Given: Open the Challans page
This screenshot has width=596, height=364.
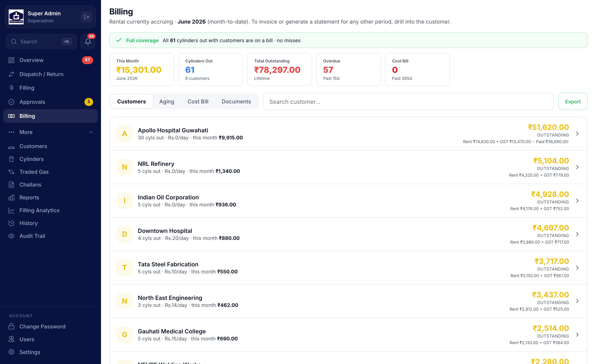Looking at the screenshot, I should click(x=50, y=185).
